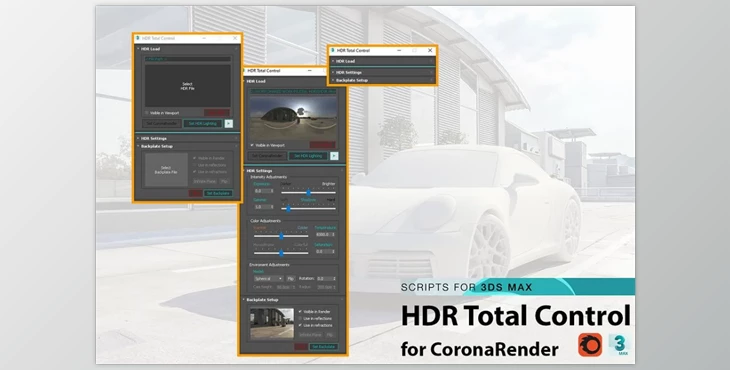Enable Use in reflections in the loaded-HDR window
This screenshot has height=370, width=730.
pyautogui.click(x=300, y=319)
